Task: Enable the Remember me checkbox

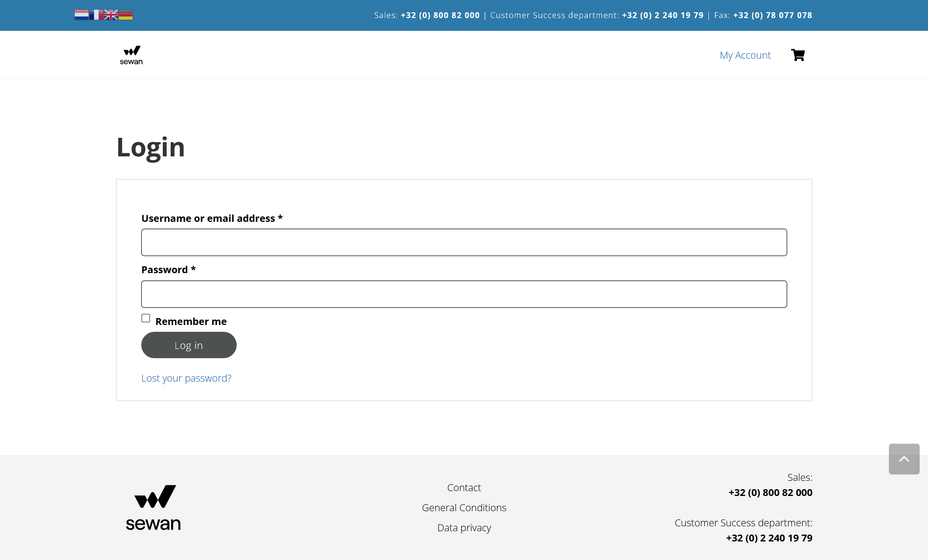Action: [x=146, y=318]
